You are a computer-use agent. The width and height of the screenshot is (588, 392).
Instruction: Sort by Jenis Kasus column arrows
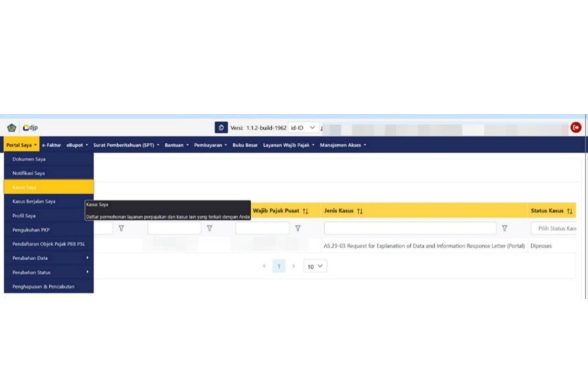tap(359, 211)
